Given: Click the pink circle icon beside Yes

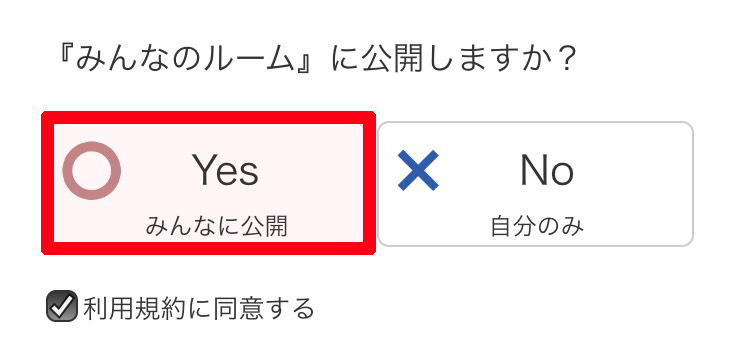Looking at the screenshot, I should pyautogui.click(x=92, y=171).
